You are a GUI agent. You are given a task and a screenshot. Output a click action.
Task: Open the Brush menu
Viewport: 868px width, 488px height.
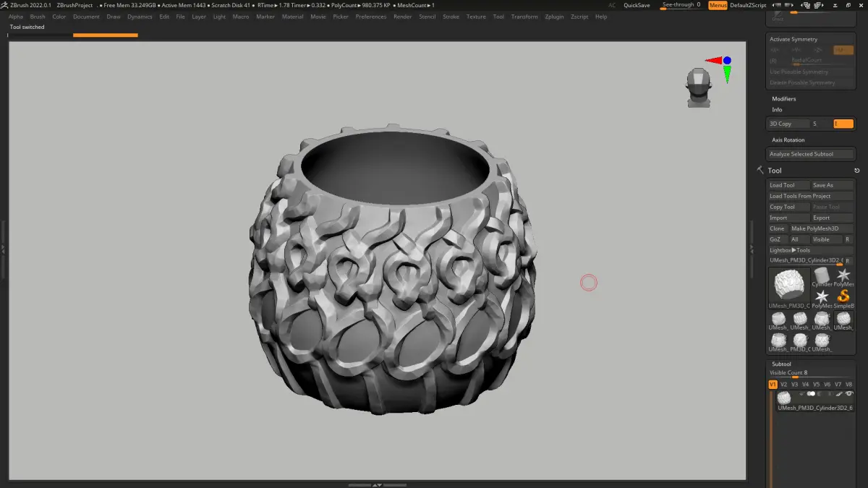(x=38, y=17)
